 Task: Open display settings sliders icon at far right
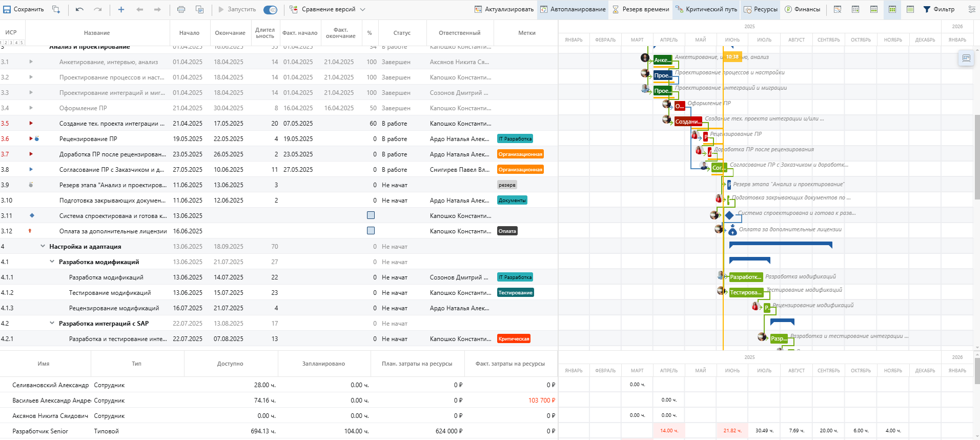(971, 9)
